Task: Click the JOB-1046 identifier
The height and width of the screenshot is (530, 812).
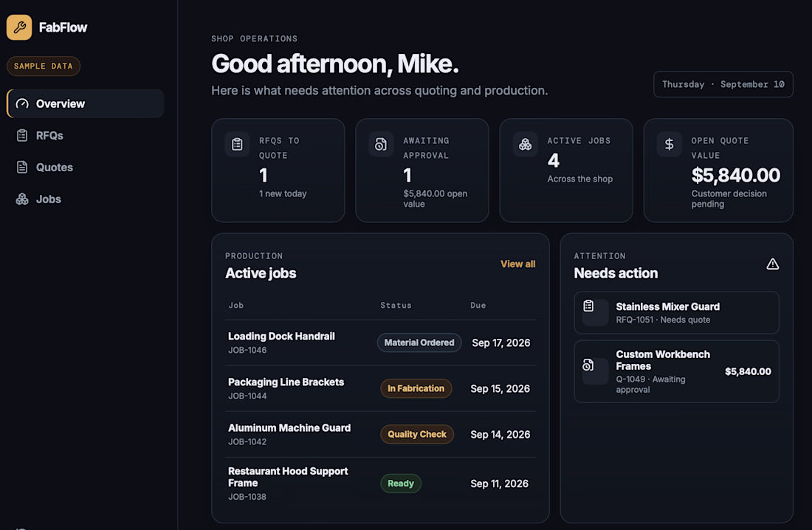Action: [247, 350]
